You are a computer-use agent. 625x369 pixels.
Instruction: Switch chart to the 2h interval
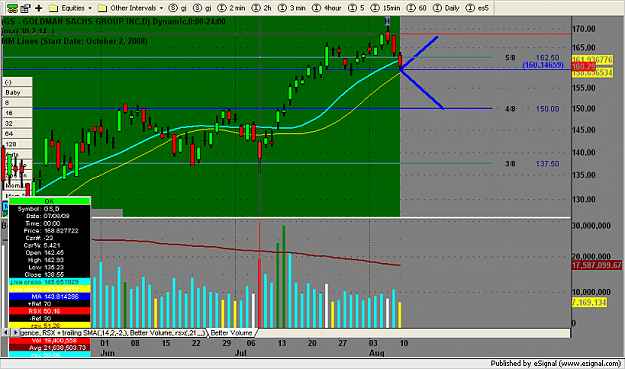tap(262, 8)
